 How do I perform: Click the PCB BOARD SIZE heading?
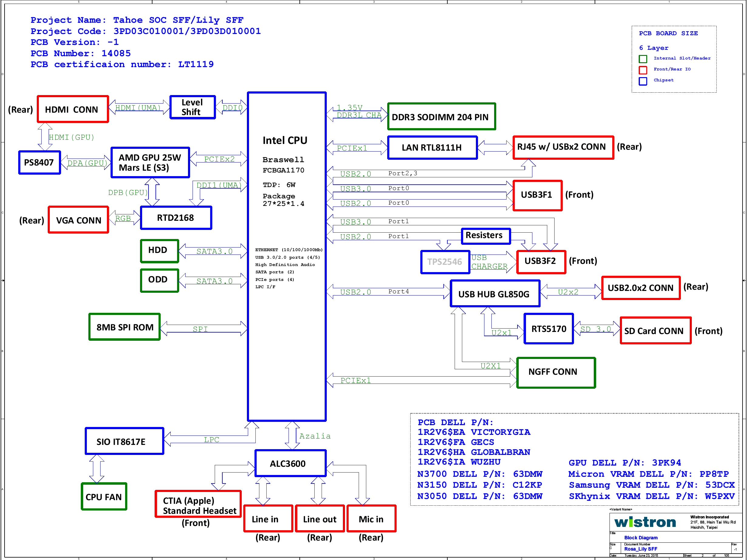(668, 33)
